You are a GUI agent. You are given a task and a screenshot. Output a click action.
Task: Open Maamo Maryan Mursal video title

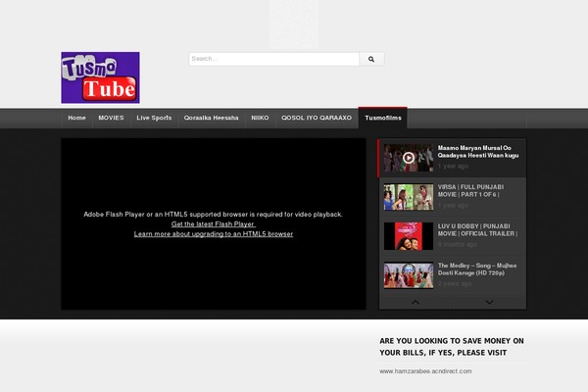478,152
